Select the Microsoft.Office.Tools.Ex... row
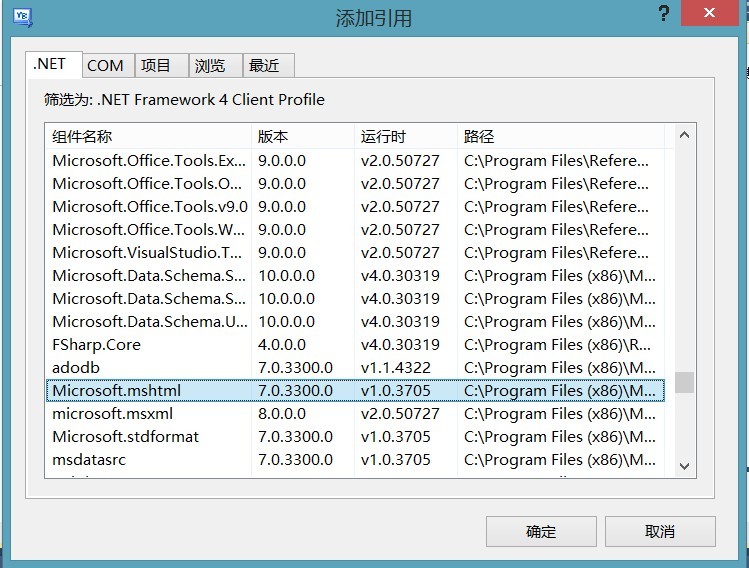The width and height of the screenshot is (749, 568). point(355,161)
